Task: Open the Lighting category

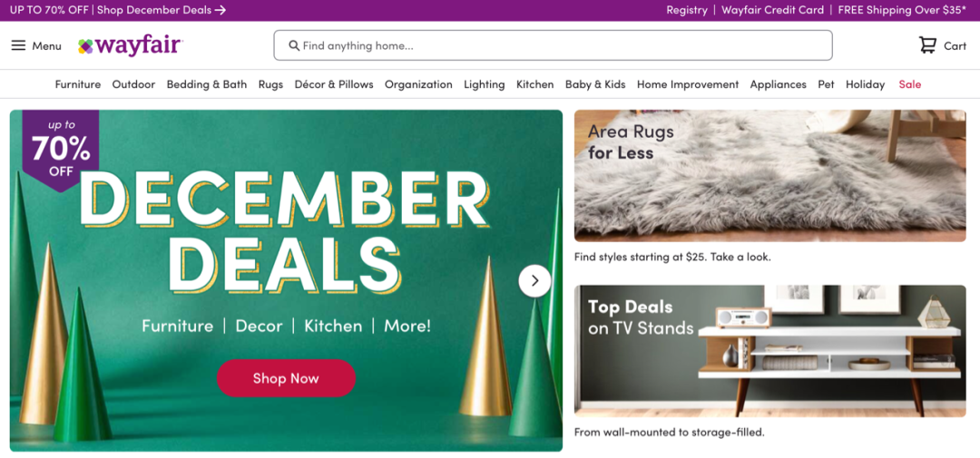Action: coord(484,84)
